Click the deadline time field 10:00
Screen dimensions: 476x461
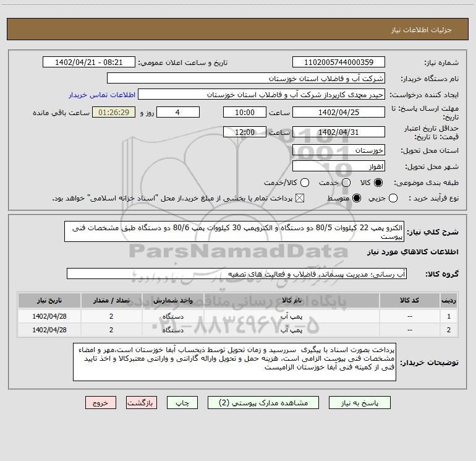click(245, 112)
